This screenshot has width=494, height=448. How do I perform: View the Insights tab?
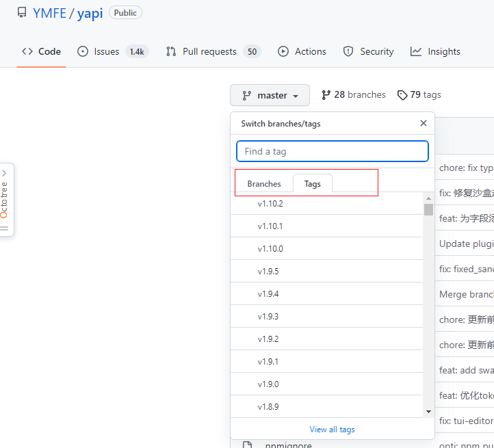click(x=436, y=51)
